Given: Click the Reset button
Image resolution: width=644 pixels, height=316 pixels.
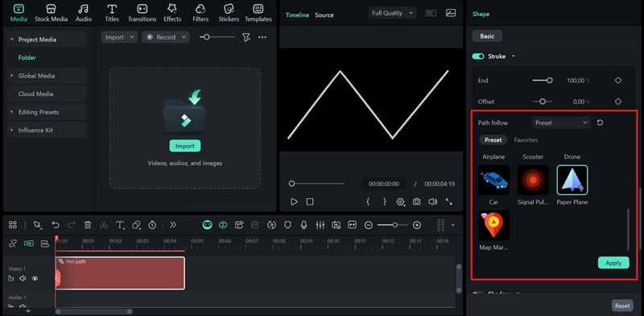Looking at the screenshot, I should 622,306.
